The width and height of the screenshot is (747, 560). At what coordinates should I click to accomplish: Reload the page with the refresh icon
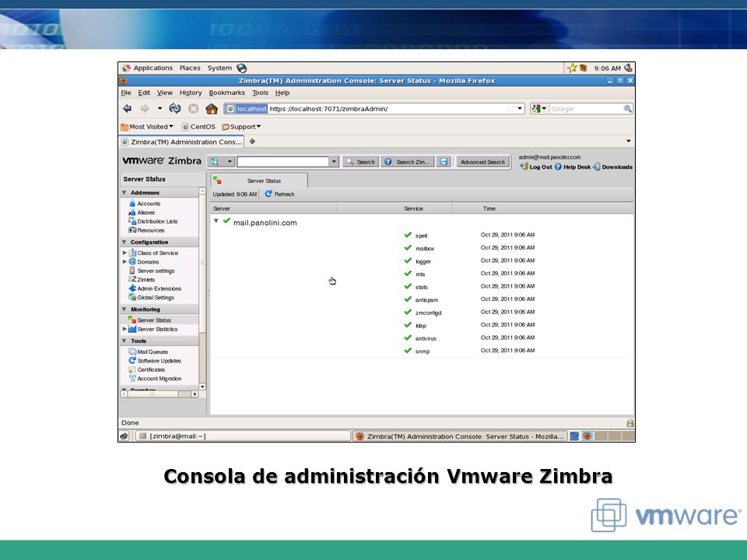(175, 109)
